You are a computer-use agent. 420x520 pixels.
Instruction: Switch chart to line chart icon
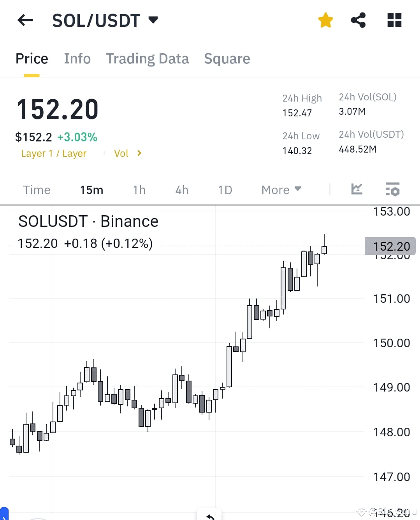click(356, 190)
